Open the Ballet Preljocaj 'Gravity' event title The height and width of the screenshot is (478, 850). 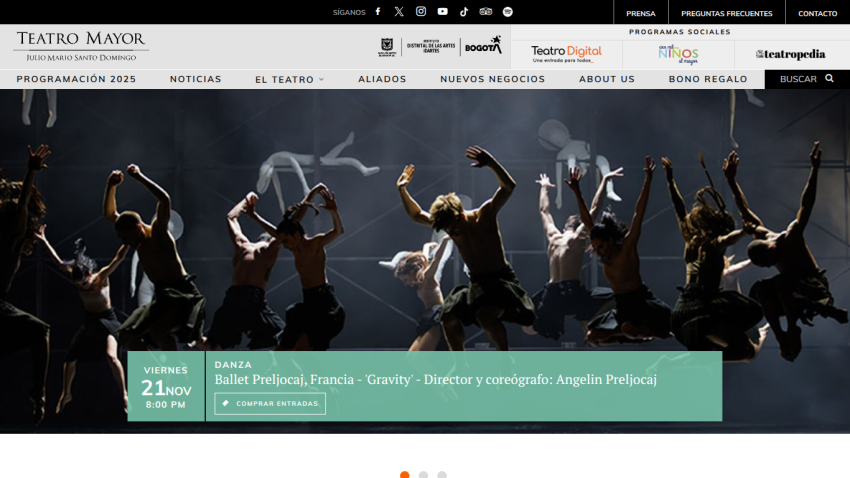point(435,379)
